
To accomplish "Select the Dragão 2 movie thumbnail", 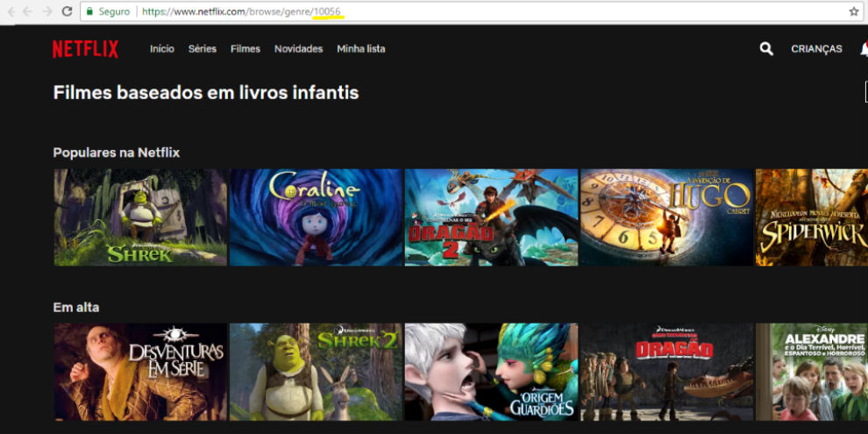I will coord(491,217).
